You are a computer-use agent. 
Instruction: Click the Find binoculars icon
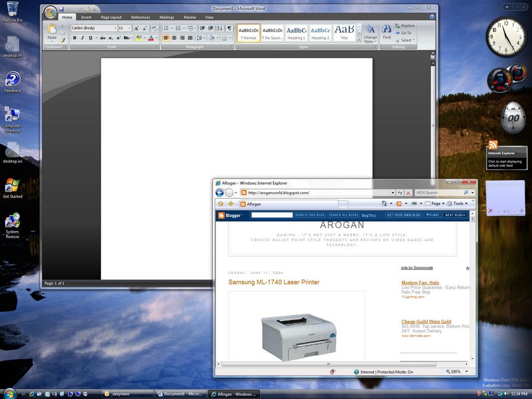[387, 30]
